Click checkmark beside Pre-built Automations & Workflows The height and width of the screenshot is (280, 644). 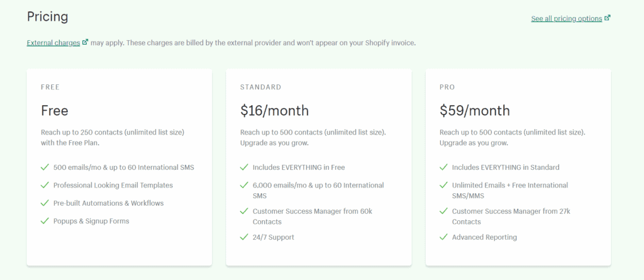45,203
